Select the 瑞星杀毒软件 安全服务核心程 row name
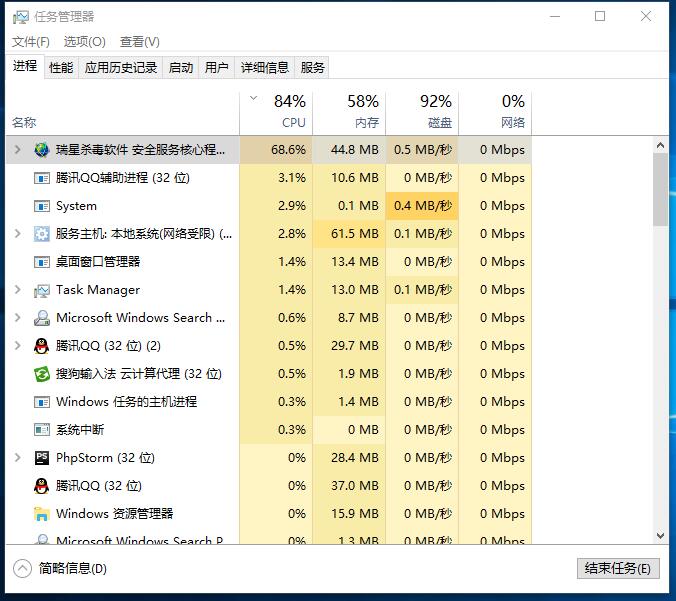This screenshot has width=676, height=601. pos(141,150)
